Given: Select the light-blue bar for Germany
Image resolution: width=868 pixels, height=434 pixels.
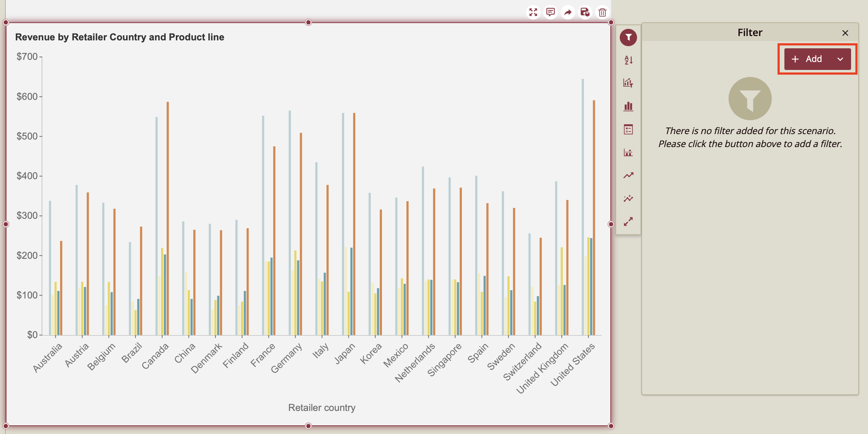Looking at the screenshot, I should (290, 223).
